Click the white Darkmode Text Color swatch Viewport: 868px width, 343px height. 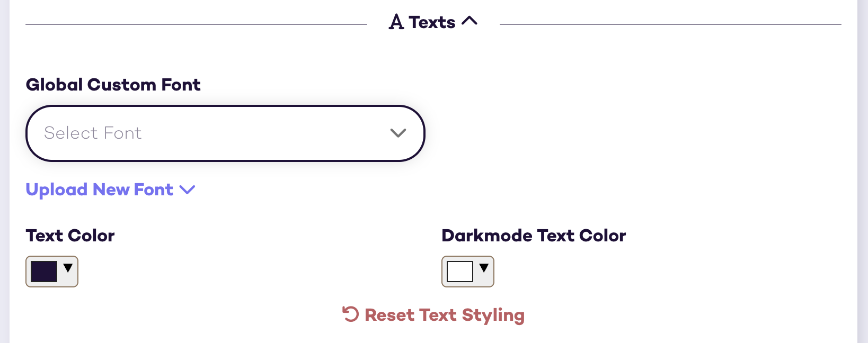coord(460,272)
